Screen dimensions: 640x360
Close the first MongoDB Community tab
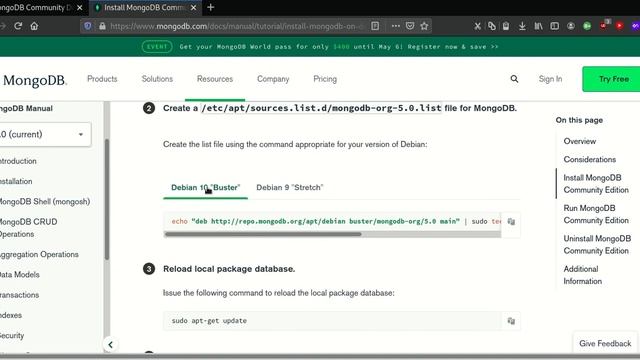coord(80,7)
